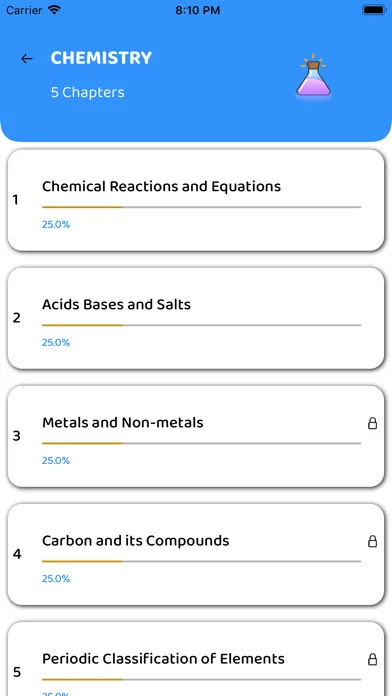The image size is (392, 696).
Task: Tap the lock icon on Carbon and its Compounds
Action: pos(372,541)
